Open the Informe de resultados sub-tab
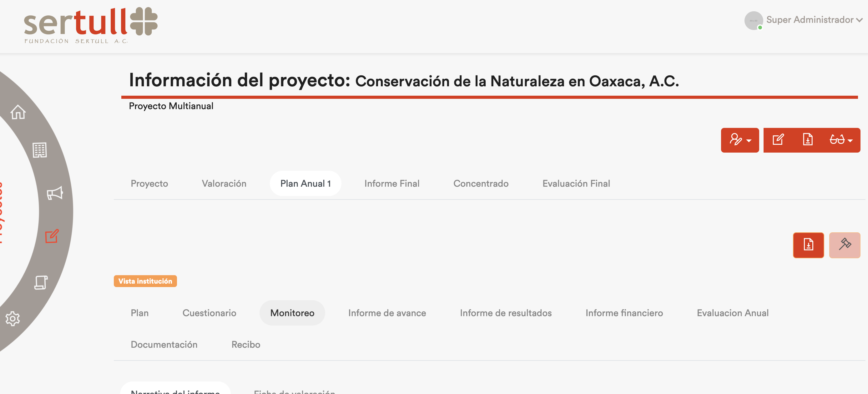Image resolution: width=868 pixels, height=394 pixels. click(506, 313)
